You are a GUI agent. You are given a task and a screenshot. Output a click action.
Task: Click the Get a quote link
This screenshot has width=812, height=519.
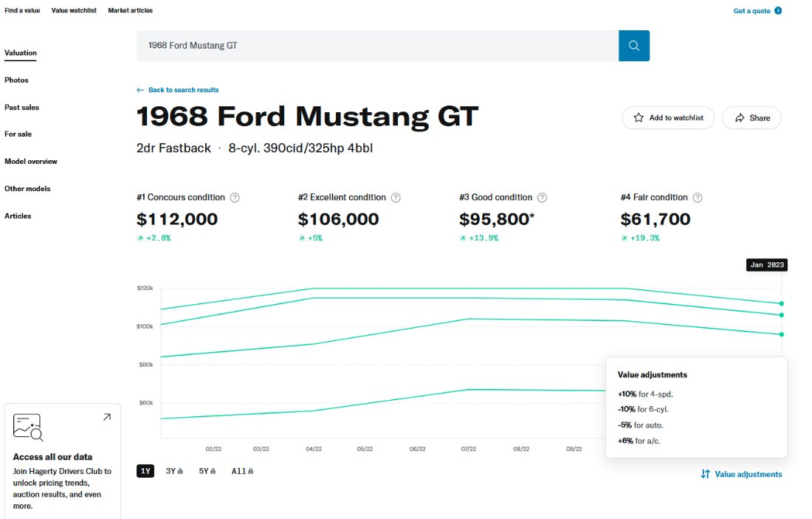[757, 10]
